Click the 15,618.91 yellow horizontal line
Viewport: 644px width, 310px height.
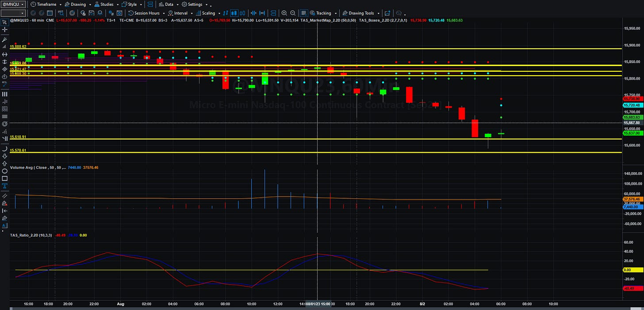click(x=315, y=139)
